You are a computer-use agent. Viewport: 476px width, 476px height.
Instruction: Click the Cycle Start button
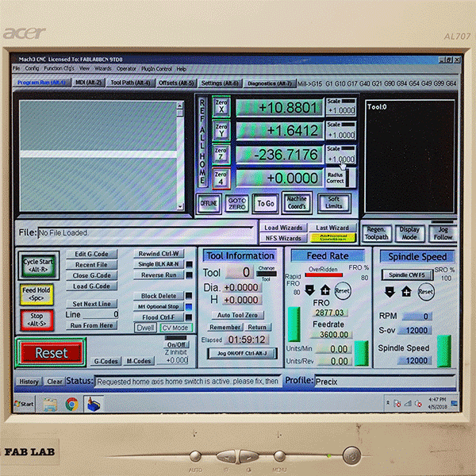point(38,265)
